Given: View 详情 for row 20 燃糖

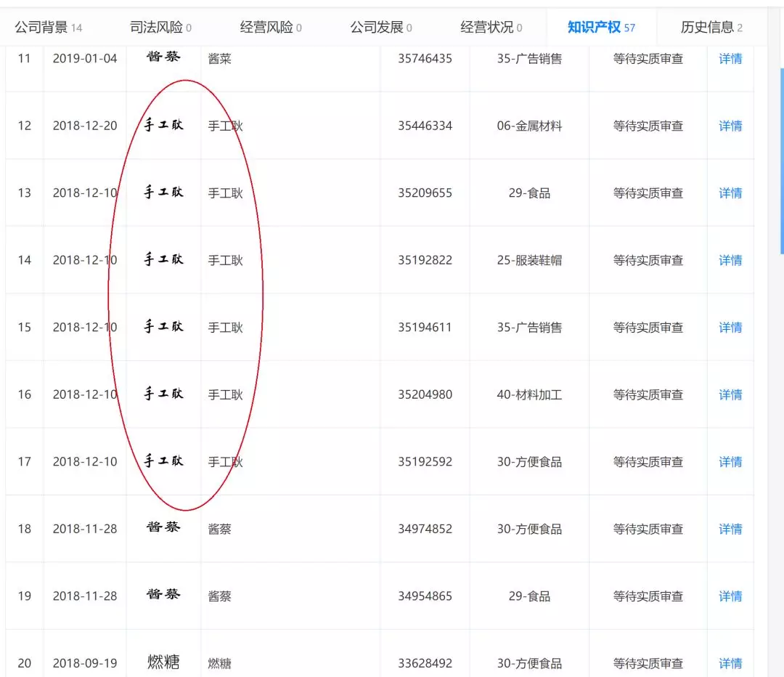Looking at the screenshot, I should coord(730,663).
